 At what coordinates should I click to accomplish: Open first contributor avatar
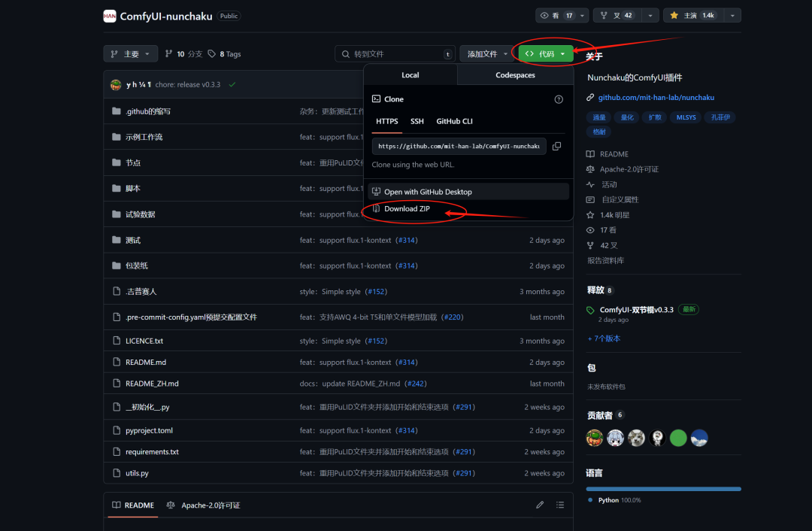(x=595, y=438)
